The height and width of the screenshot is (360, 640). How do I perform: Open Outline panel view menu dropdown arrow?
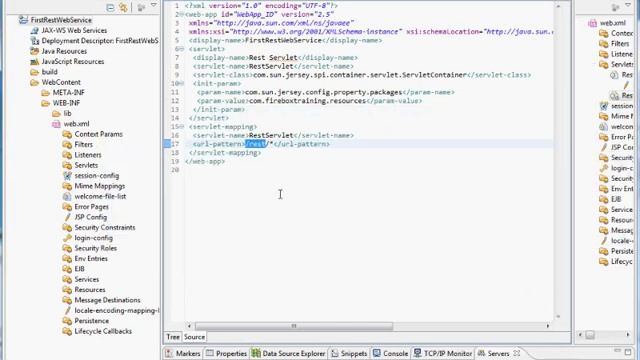[x=628, y=5]
